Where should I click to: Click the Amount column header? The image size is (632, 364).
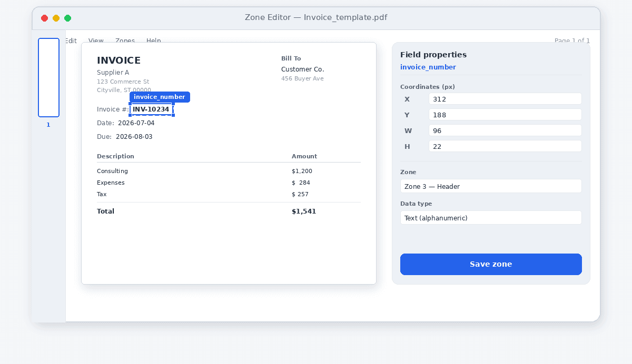[304, 156]
